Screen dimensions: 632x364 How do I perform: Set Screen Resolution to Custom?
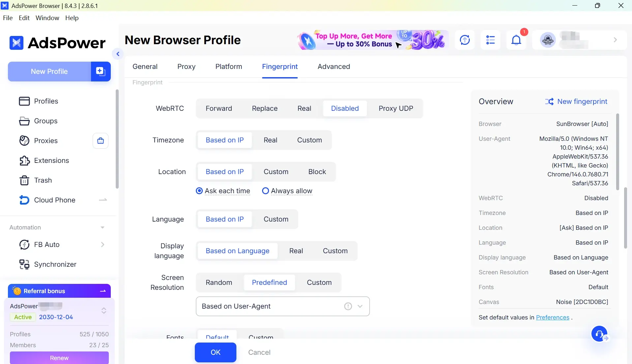point(319,283)
